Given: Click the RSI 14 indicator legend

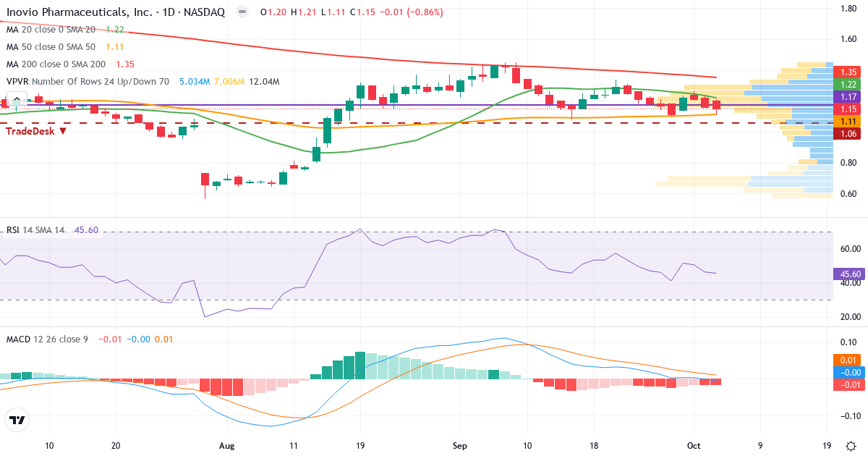Looking at the screenshot, I should pyautogui.click(x=35, y=230).
